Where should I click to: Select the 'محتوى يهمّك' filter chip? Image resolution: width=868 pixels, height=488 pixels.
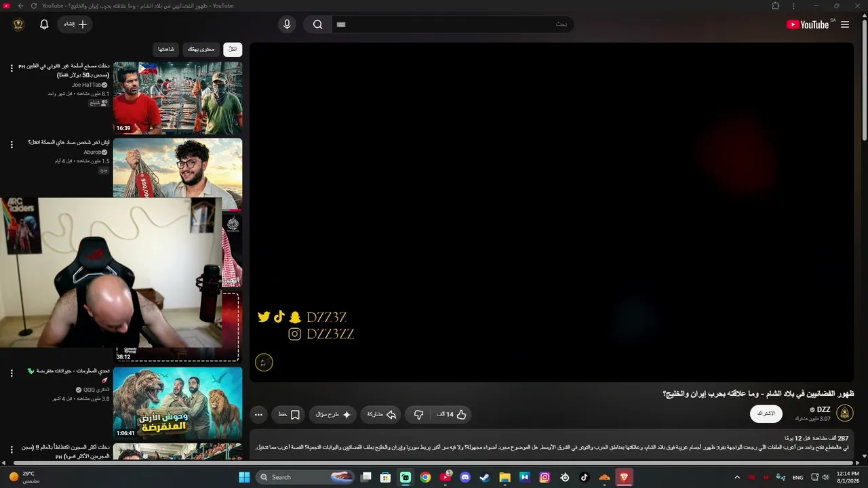pyautogui.click(x=201, y=49)
